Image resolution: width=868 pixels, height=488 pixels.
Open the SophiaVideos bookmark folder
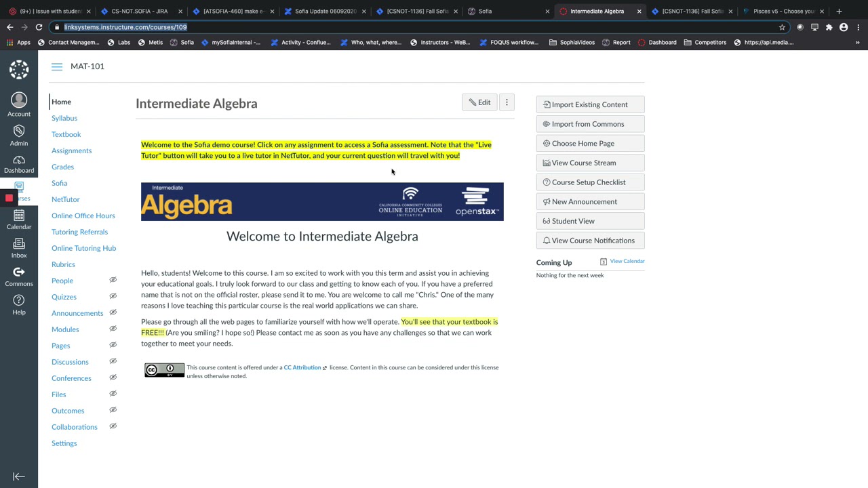click(572, 42)
